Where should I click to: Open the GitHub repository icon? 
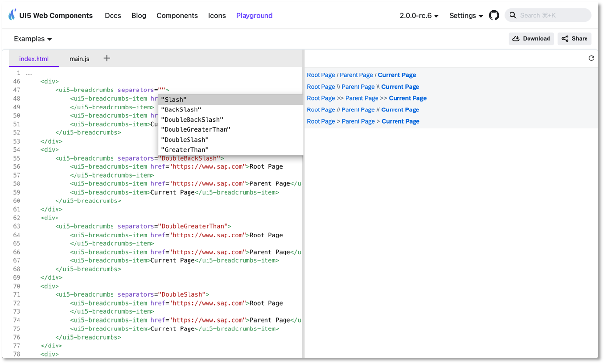[x=494, y=15]
